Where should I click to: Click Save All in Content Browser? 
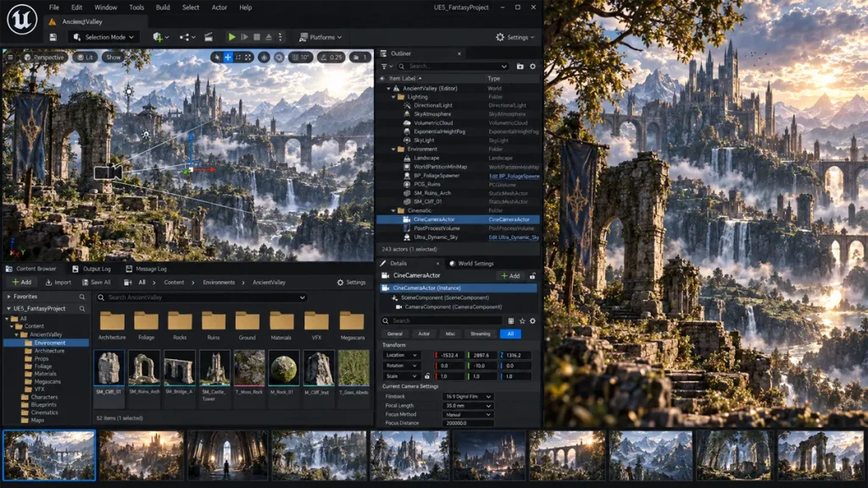click(x=96, y=282)
